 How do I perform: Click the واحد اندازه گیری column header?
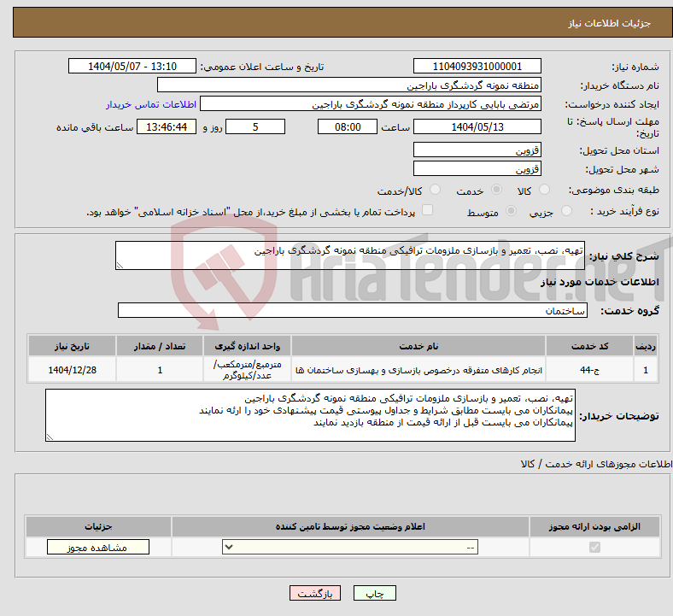[247, 346]
